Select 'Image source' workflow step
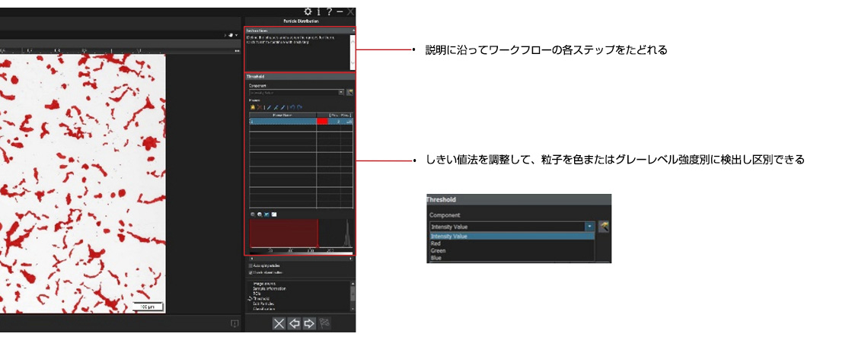868x340 pixels. pyautogui.click(x=265, y=284)
